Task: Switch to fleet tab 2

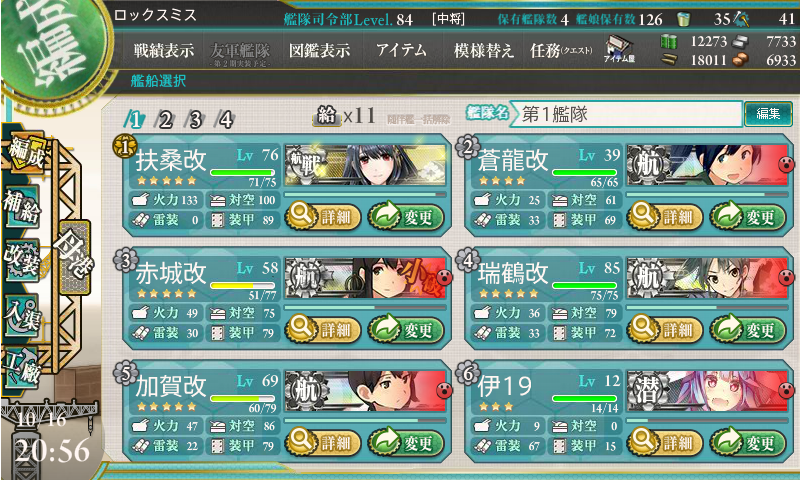Action: click(x=165, y=120)
